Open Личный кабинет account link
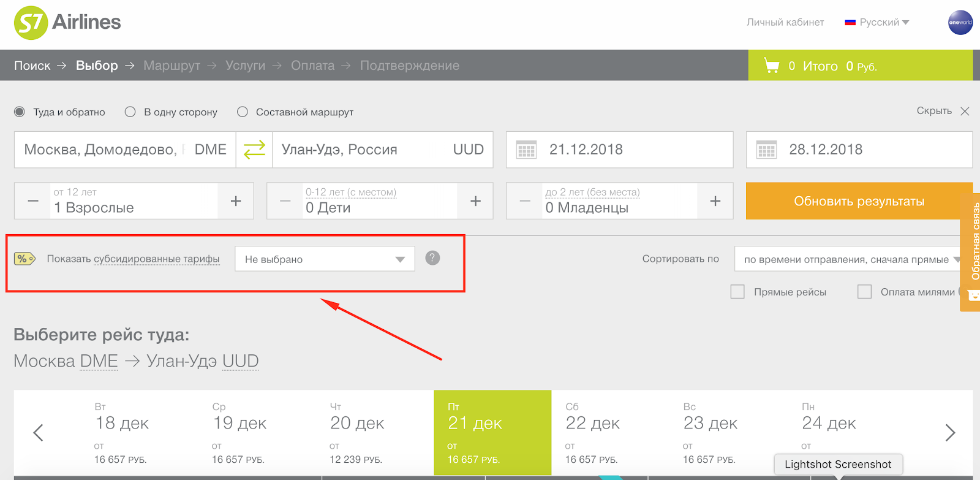The image size is (980, 480). (785, 22)
